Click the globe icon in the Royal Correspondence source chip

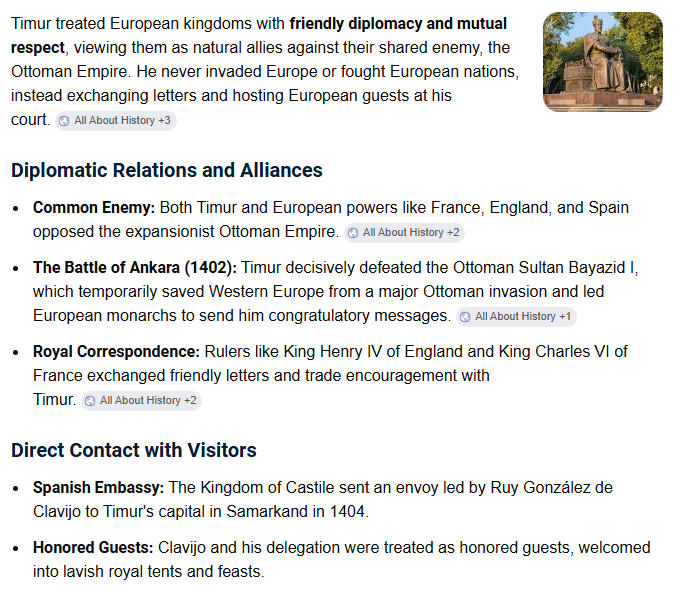pos(90,401)
